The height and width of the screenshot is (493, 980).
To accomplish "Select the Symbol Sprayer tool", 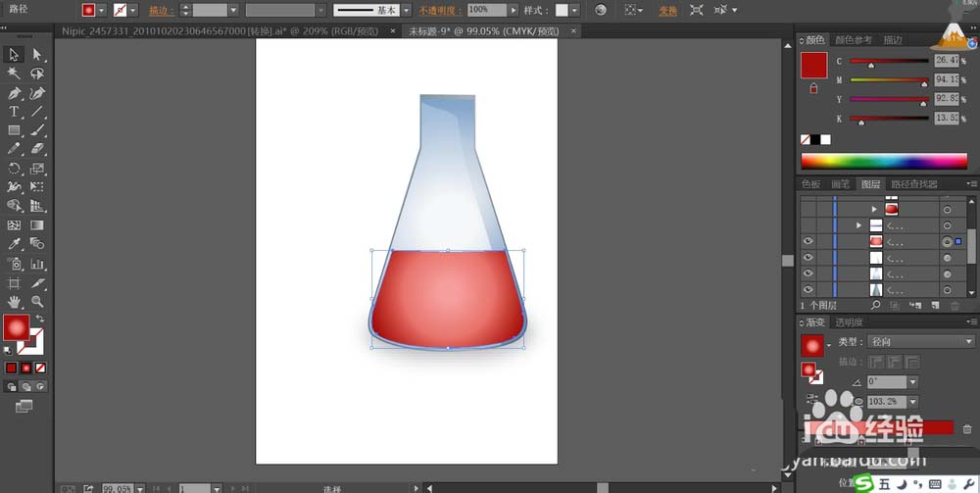I will 14,263.
